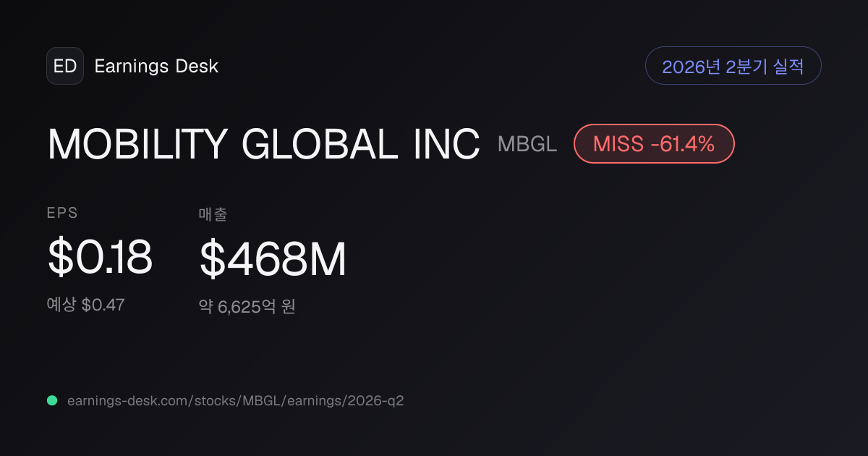Click the 약 6,625억 원 conversion text

click(x=247, y=307)
